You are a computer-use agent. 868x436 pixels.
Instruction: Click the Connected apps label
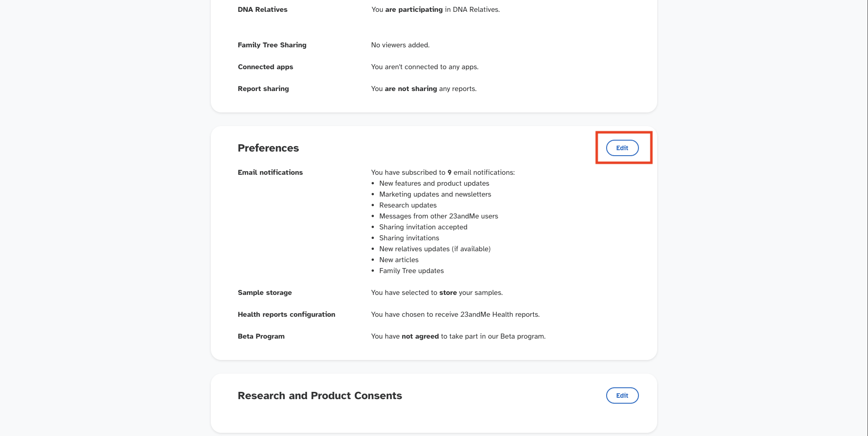(x=265, y=67)
